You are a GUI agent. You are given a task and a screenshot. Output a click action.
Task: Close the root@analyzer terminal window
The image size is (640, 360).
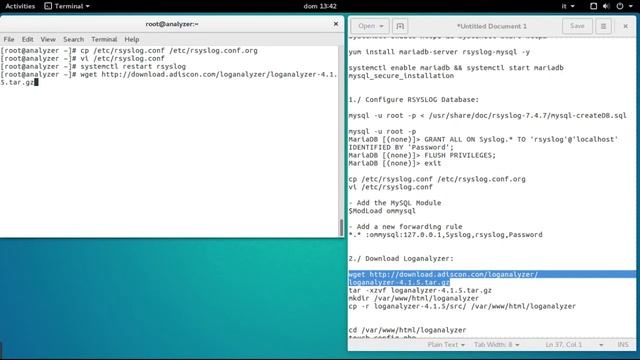pyautogui.click(x=336, y=24)
